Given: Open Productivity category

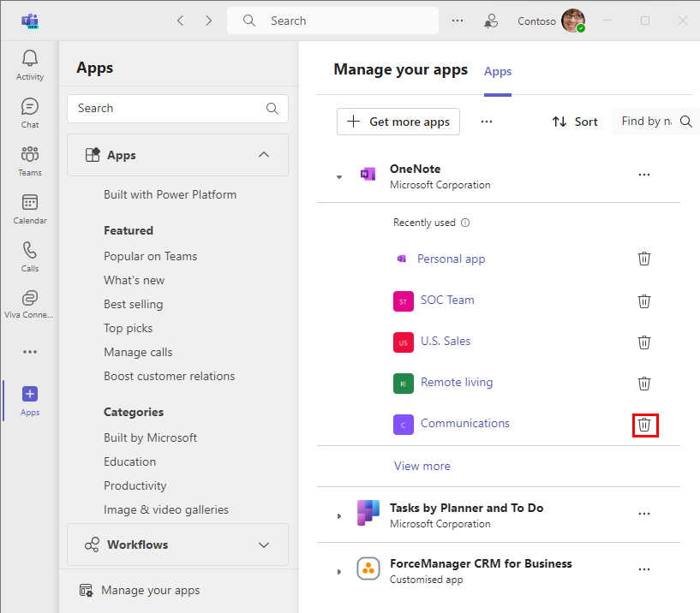Looking at the screenshot, I should (135, 485).
